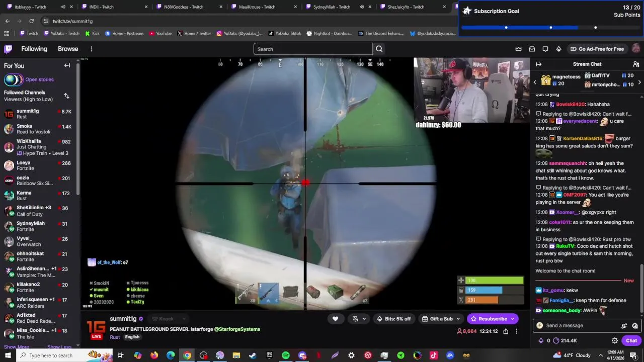The image size is (644, 362).
Task: Open the Following page
Action: tap(34, 49)
